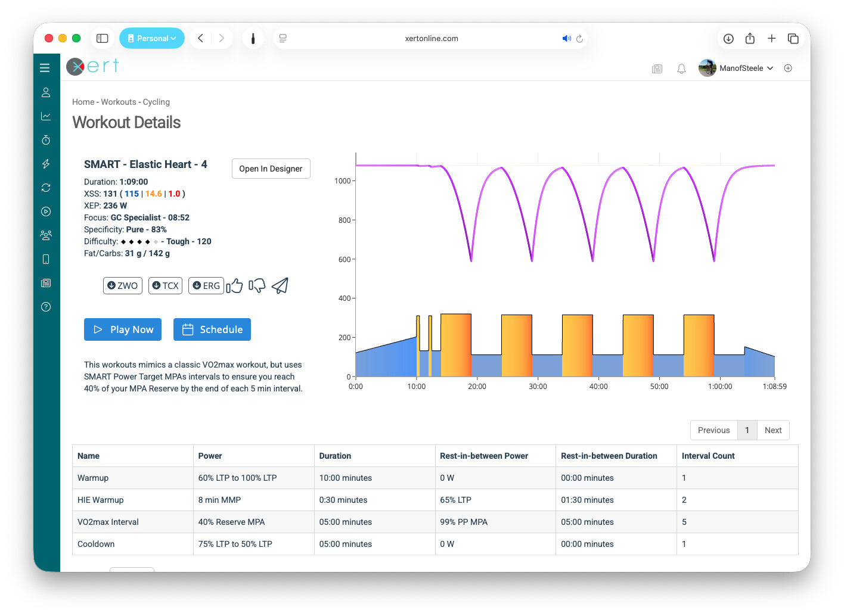The height and width of the screenshot is (616, 844).
Task: Expand the ManofSteele user dropdown
Action: [x=745, y=69]
